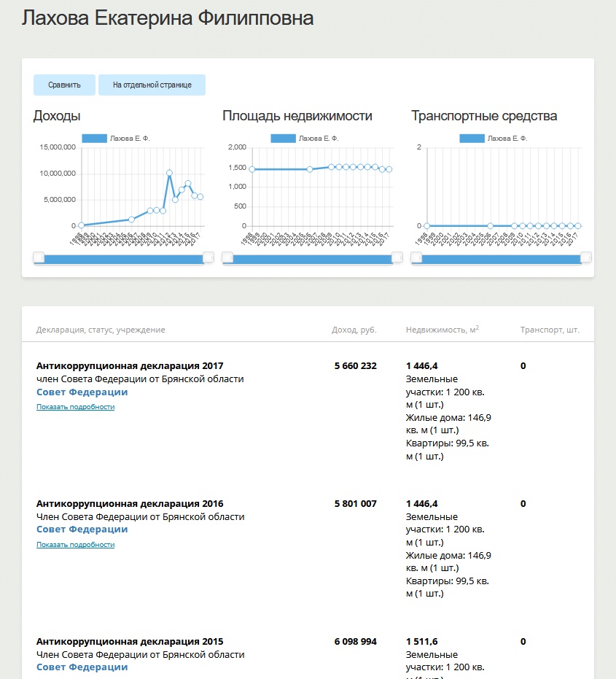Open charts via На отдельной странице button

(152, 85)
